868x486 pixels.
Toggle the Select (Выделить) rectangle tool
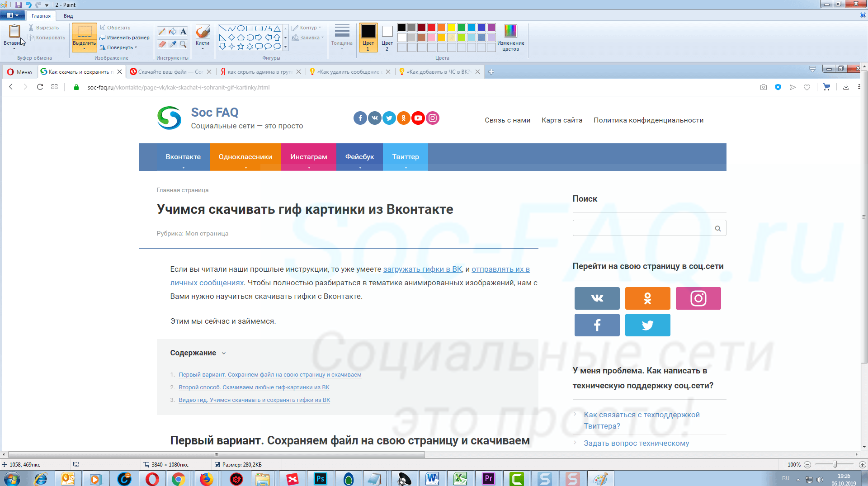click(85, 32)
